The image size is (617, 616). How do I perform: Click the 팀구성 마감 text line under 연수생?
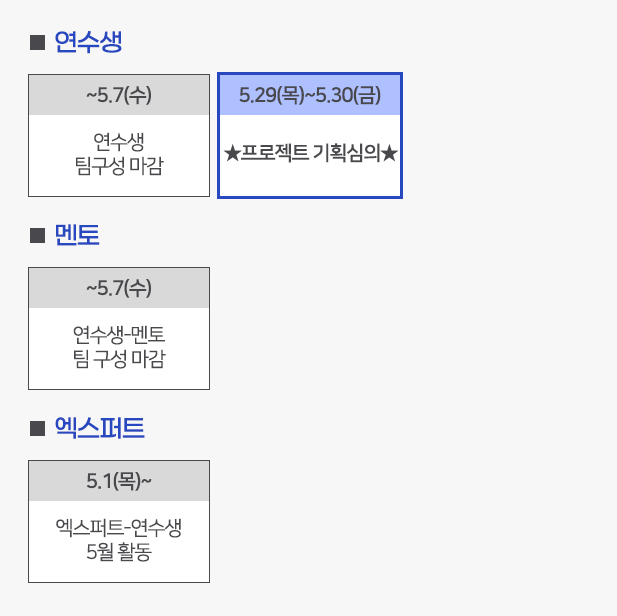(119, 166)
